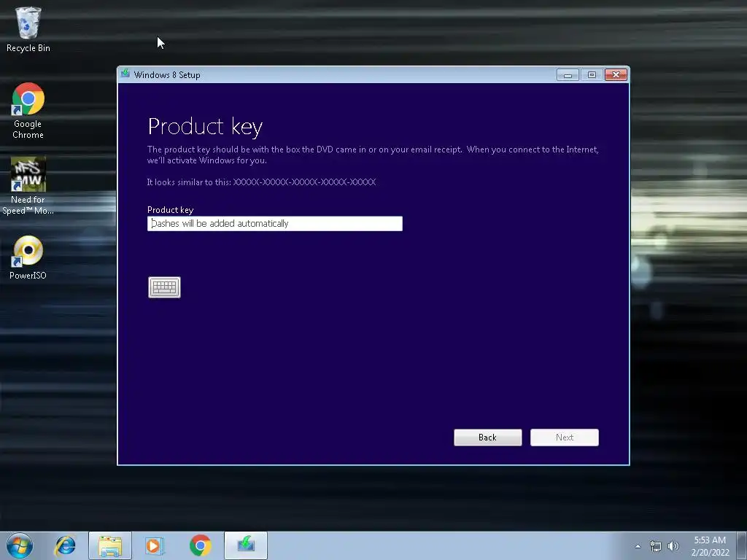The image size is (747, 560).
Task: Select the Need for Speed desktop shortcut
Action: 28,186
